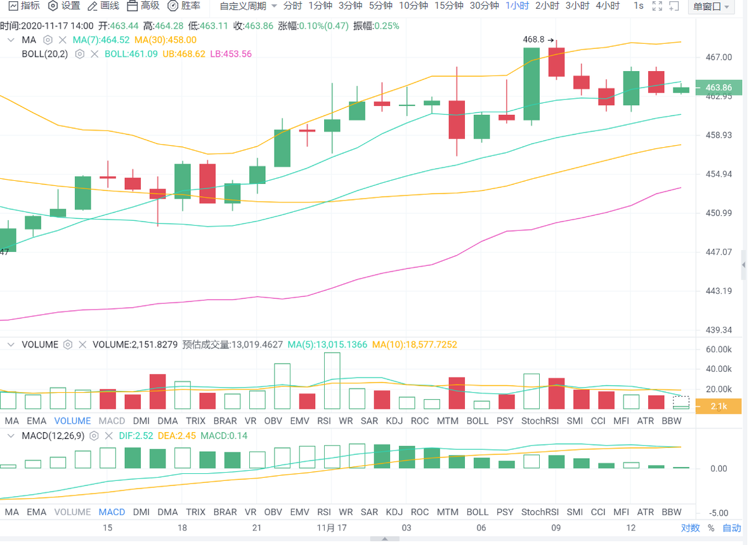Image resolution: width=756 pixels, height=545 pixels.
Task: Expand the bottom panel handle arrow
Action: (x=384, y=539)
